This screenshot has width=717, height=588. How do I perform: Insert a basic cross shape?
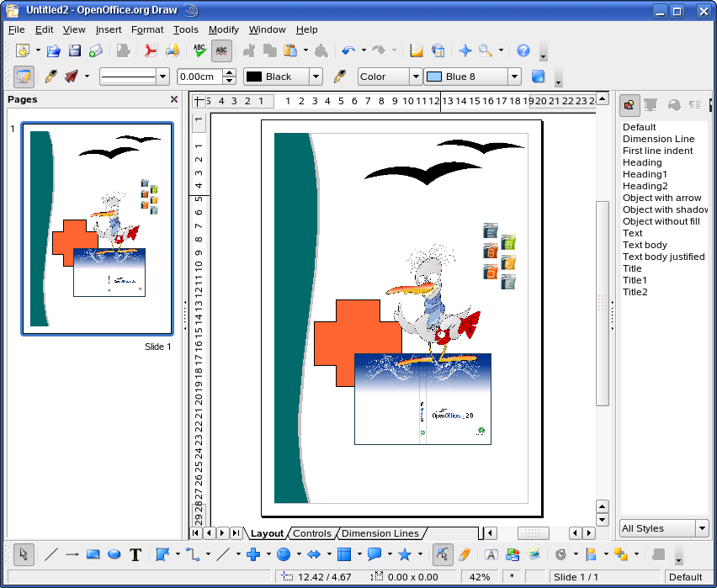pyautogui.click(x=252, y=554)
